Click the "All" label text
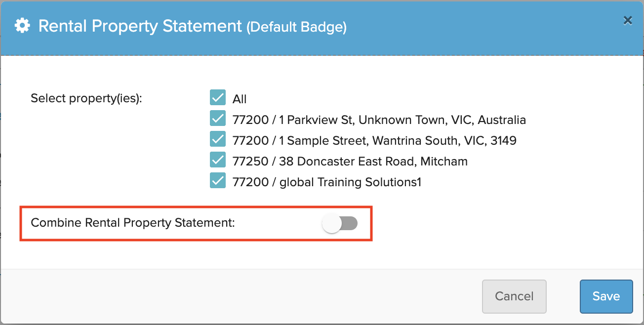Screen dimensions: 644x325 240,99
